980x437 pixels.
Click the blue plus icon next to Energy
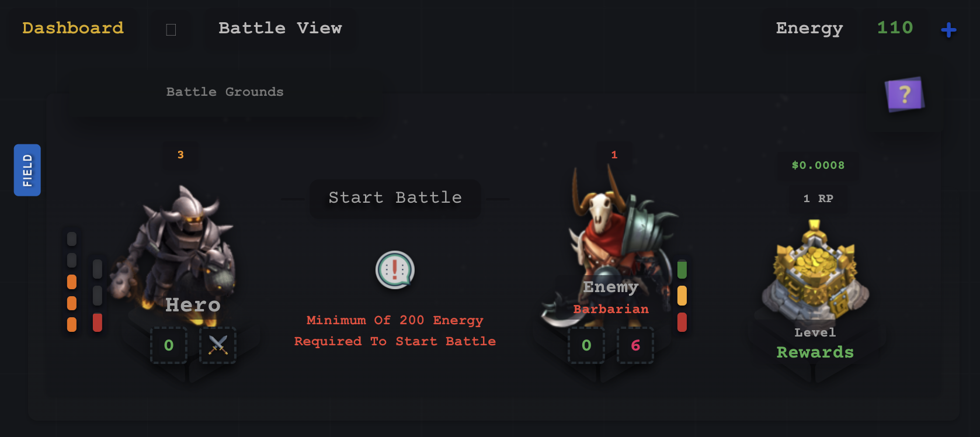click(x=948, y=29)
